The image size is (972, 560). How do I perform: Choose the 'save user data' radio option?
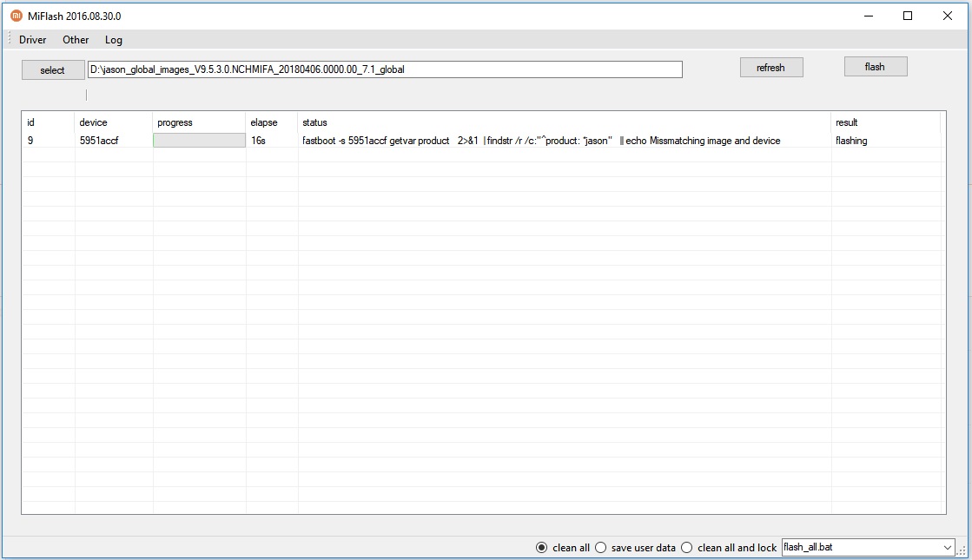point(600,548)
